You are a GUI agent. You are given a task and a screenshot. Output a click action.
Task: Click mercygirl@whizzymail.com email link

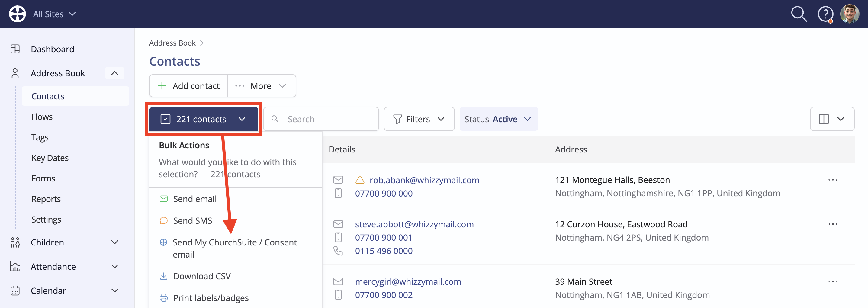click(408, 282)
